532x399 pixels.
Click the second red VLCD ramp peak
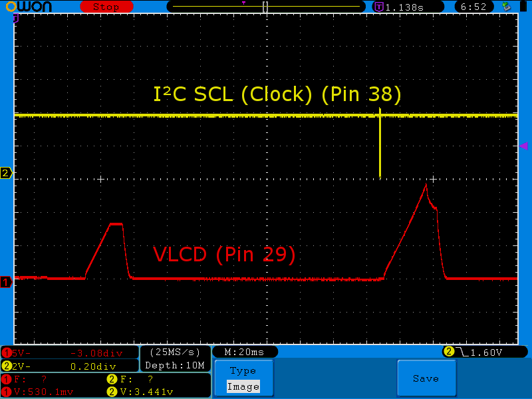pos(426,186)
